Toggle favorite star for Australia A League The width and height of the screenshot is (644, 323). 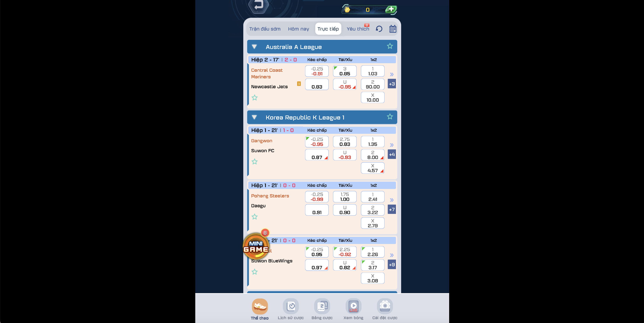pos(390,46)
